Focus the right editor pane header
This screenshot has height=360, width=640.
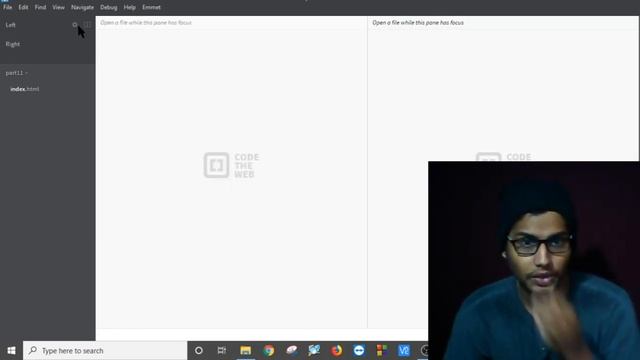tap(503, 22)
